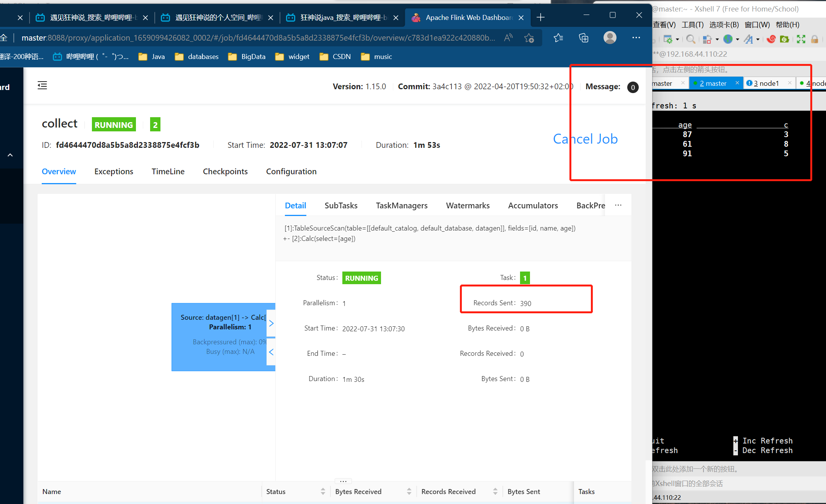Viewport: 826px width, 504px height.
Task: Click the Xshell search magnifier icon
Action: click(x=690, y=39)
